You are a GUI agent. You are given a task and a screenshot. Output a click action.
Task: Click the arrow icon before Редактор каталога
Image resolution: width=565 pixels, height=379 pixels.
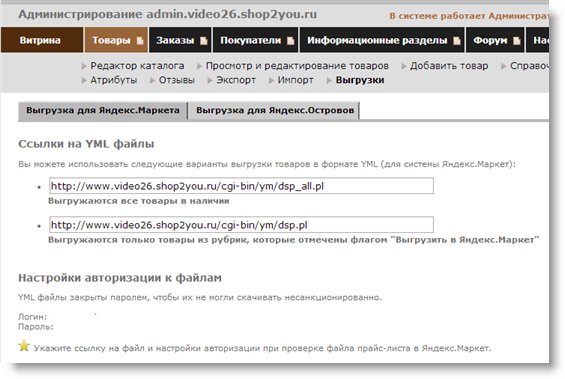click(x=84, y=66)
